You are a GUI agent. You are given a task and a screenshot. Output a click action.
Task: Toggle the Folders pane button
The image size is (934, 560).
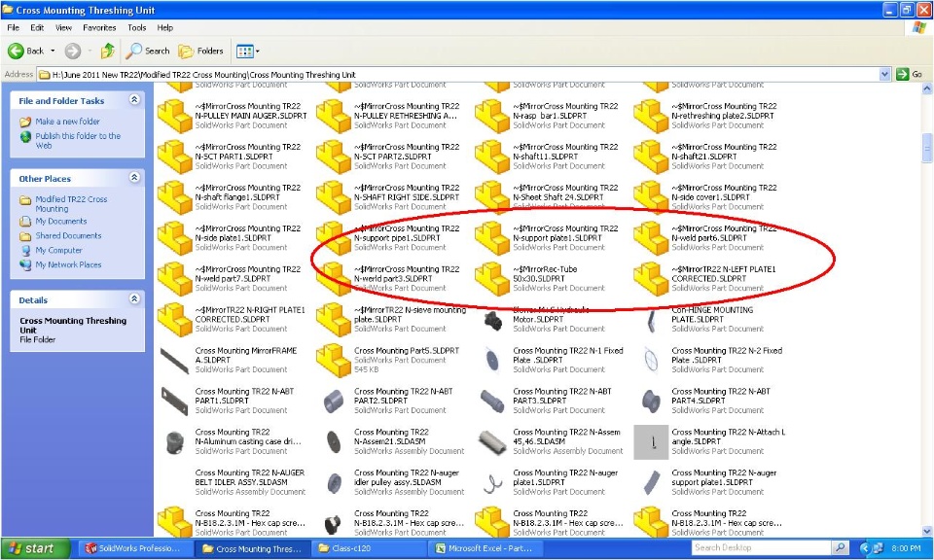click(200, 52)
